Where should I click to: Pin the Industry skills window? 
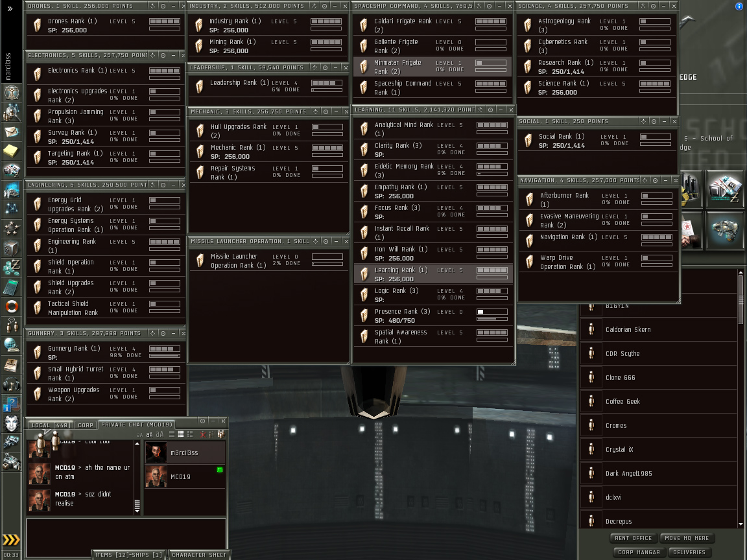(x=314, y=6)
